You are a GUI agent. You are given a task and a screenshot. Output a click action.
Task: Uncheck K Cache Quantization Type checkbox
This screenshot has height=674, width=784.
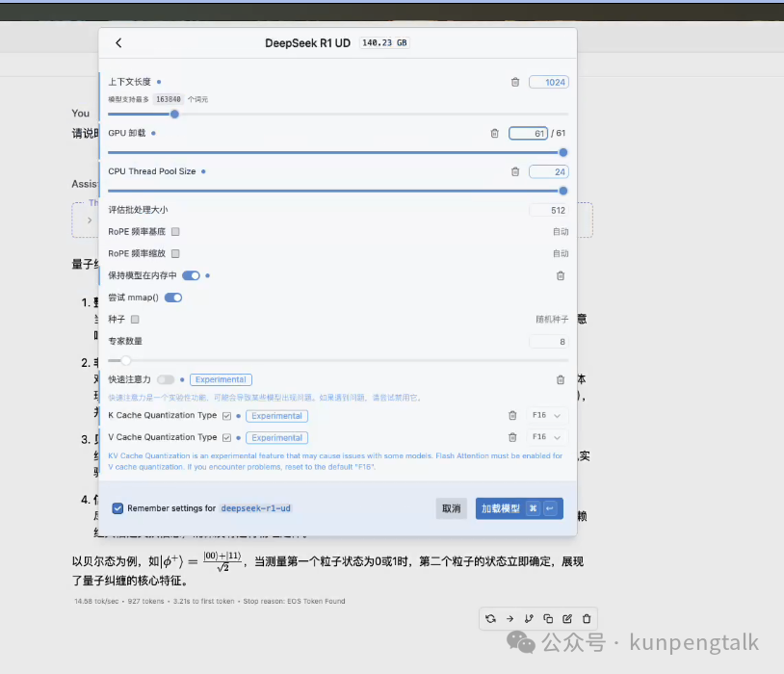[226, 416]
